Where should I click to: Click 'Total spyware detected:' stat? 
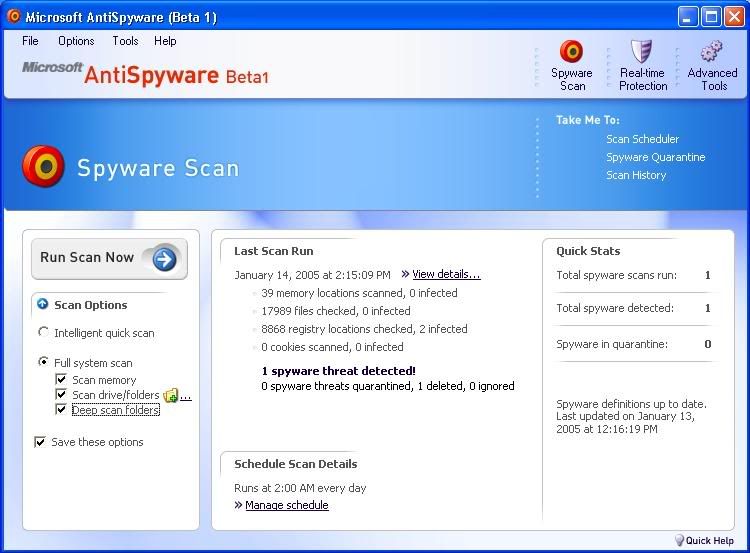click(x=615, y=308)
